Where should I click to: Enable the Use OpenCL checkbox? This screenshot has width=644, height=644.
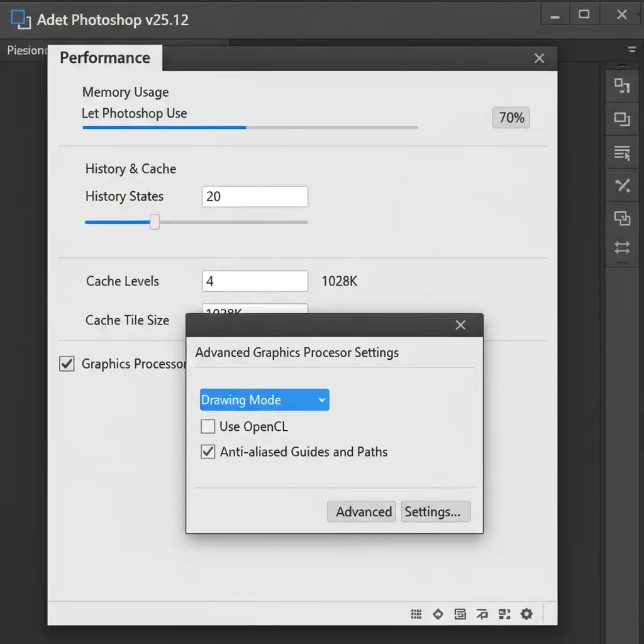point(208,426)
